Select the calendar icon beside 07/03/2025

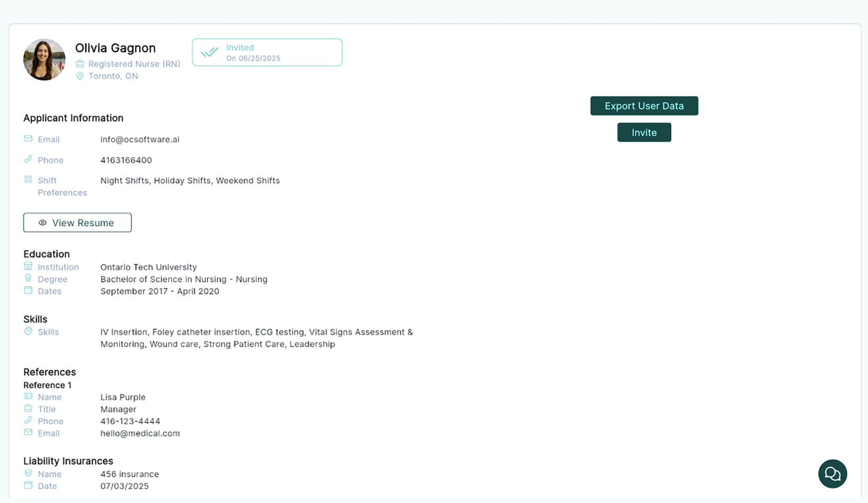click(28, 485)
